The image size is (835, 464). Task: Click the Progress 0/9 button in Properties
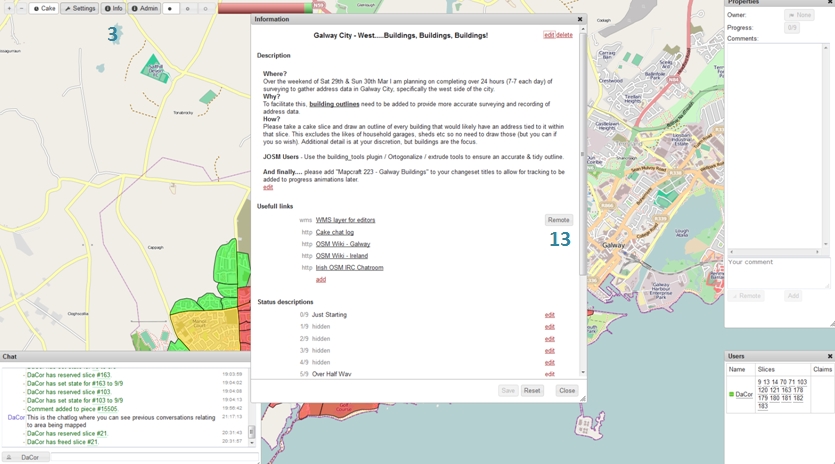click(x=792, y=28)
